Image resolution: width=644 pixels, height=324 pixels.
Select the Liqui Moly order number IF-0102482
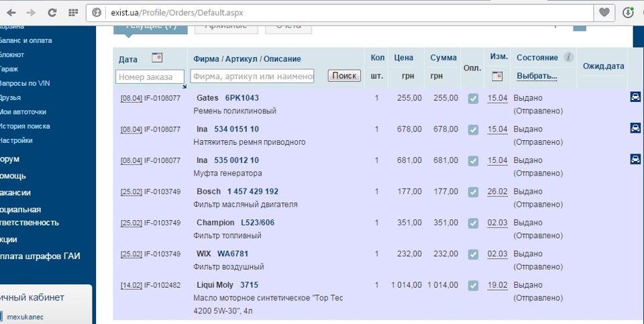coord(162,285)
